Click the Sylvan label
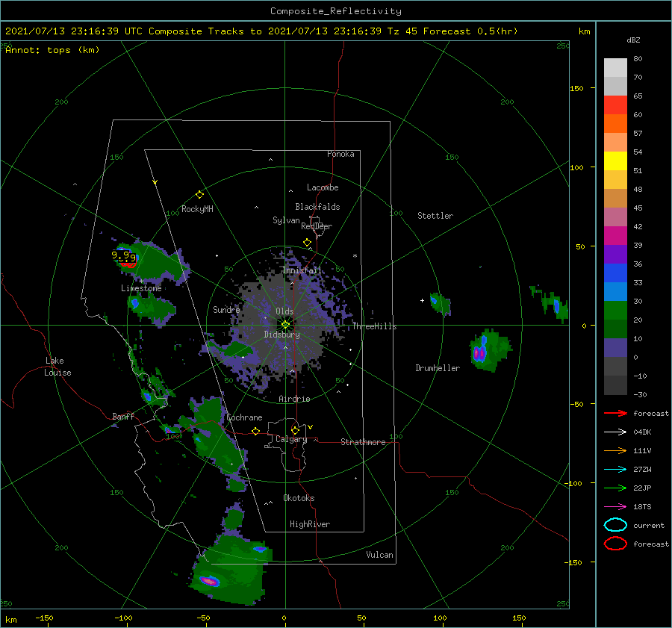Image resolution: width=672 pixels, height=628 pixels. (x=286, y=220)
